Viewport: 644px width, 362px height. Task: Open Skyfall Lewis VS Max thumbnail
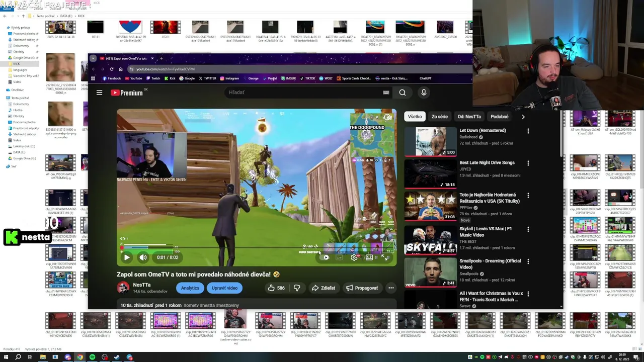(x=431, y=239)
